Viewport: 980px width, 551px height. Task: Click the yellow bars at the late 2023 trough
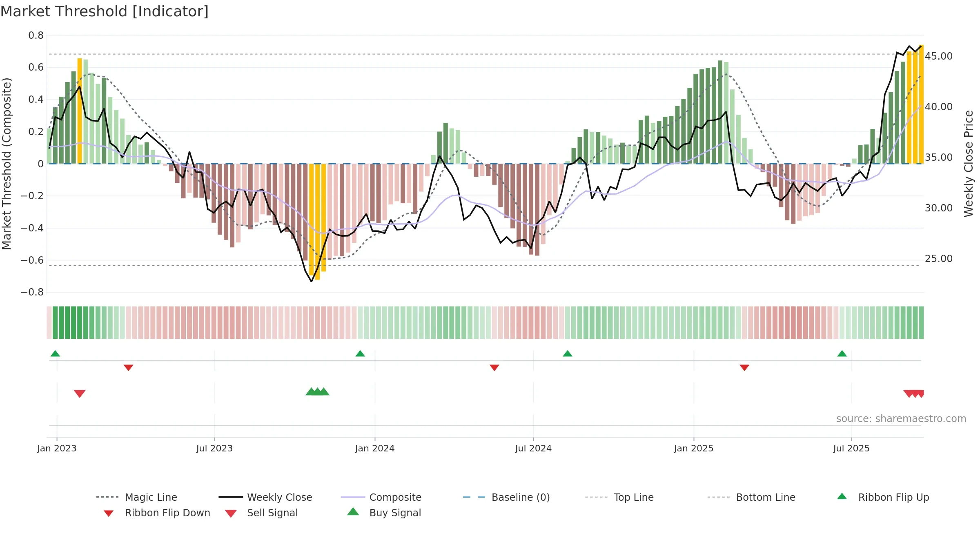tap(317, 222)
